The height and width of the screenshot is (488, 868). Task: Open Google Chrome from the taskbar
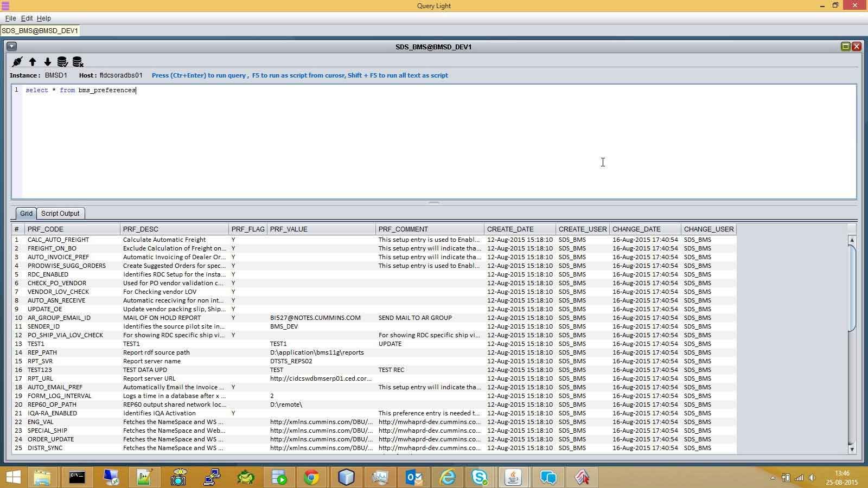click(311, 477)
